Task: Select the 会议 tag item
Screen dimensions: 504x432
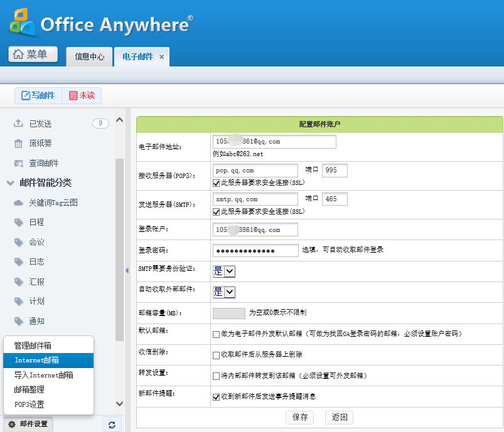Action: tap(36, 242)
